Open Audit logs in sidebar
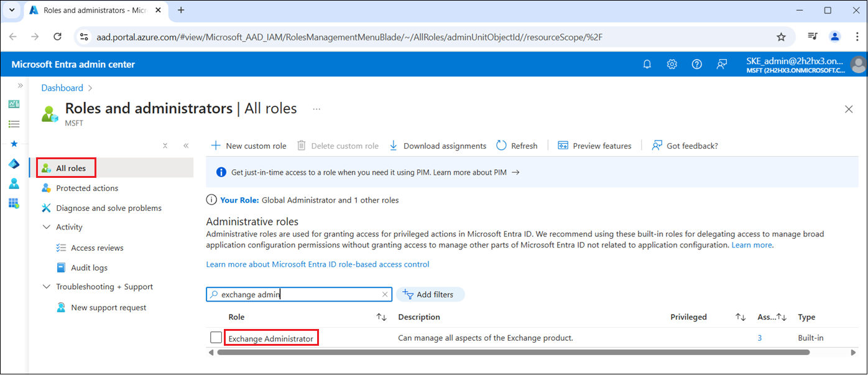Screen dimensions: 868x375 pyautogui.click(x=89, y=267)
